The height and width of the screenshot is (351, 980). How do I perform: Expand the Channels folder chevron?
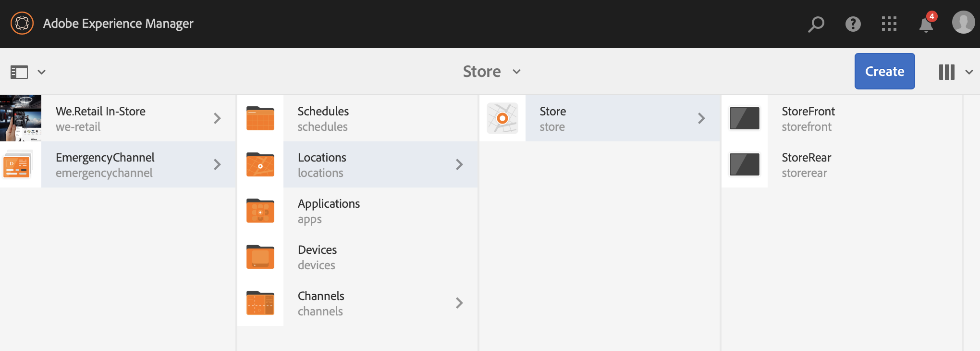pos(459,303)
